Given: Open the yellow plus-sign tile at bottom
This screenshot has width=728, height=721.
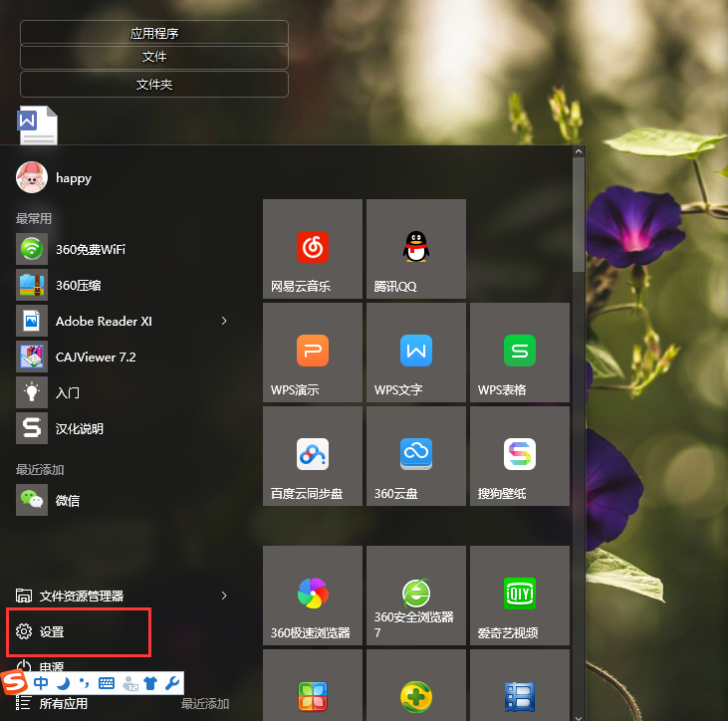Looking at the screenshot, I should [x=416, y=685].
